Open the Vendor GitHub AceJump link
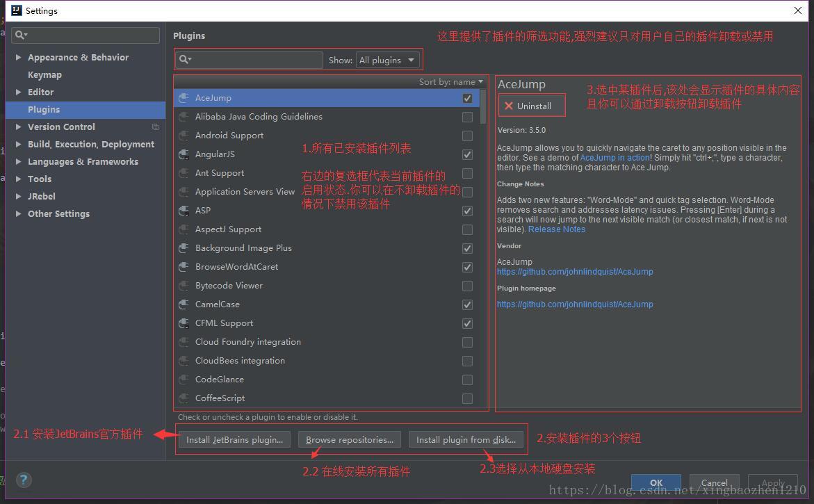 click(575, 271)
